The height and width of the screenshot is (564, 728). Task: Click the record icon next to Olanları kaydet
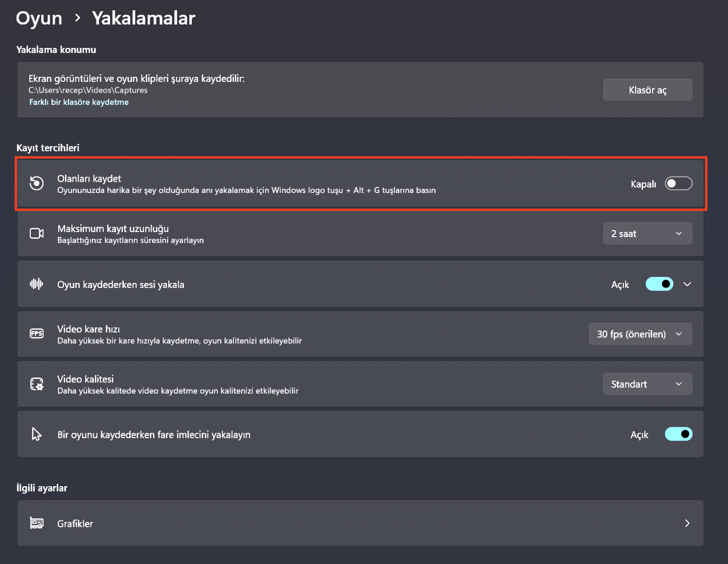[36, 184]
